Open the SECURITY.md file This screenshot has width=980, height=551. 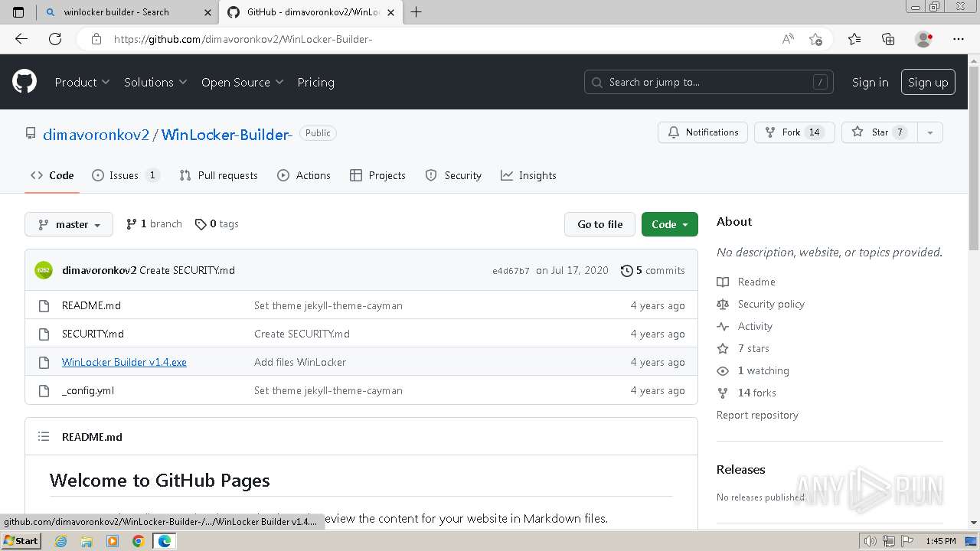93,334
